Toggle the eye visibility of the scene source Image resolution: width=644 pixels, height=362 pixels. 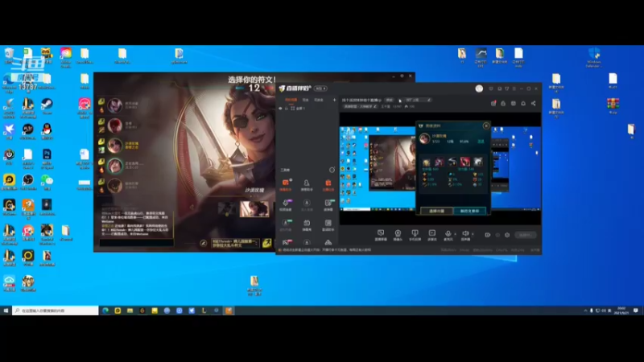pyautogui.click(x=280, y=109)
